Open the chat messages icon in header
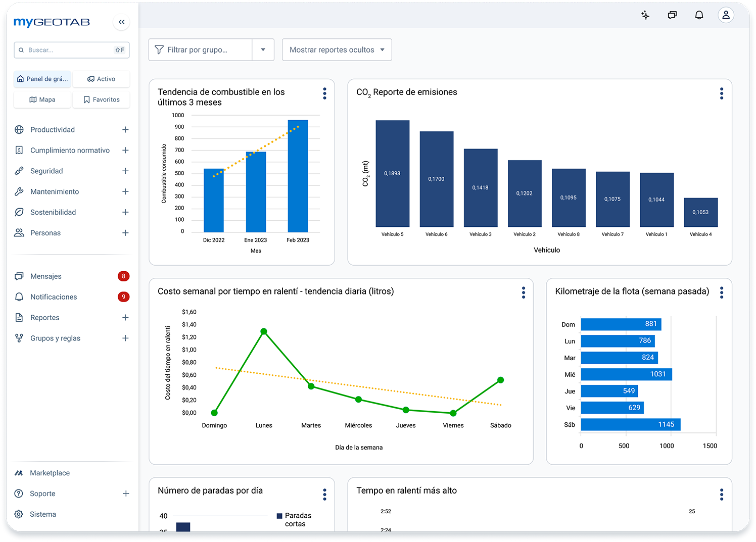This screenshot has width=756, height=542. click(672, 15)
